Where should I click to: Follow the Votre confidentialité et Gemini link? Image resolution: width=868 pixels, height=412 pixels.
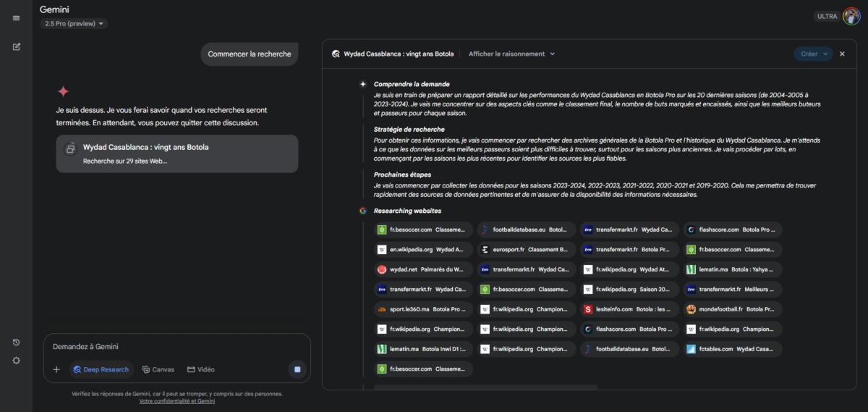point(176,400)
